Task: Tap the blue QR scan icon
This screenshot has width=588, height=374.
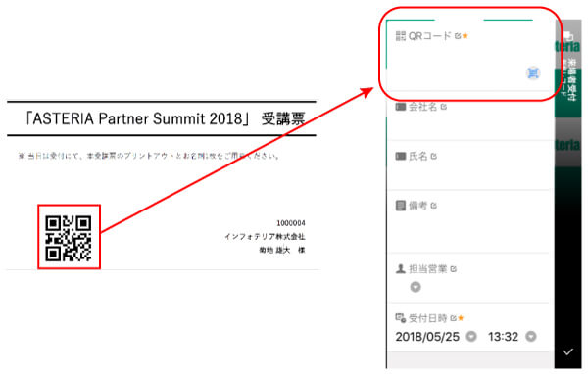Action: coord(533,73)
